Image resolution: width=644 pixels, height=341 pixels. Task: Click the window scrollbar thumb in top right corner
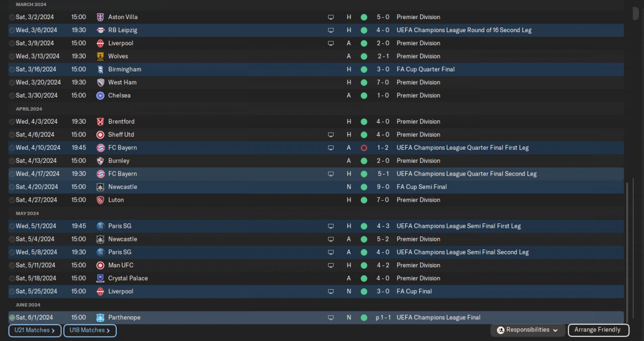(636, 14)
